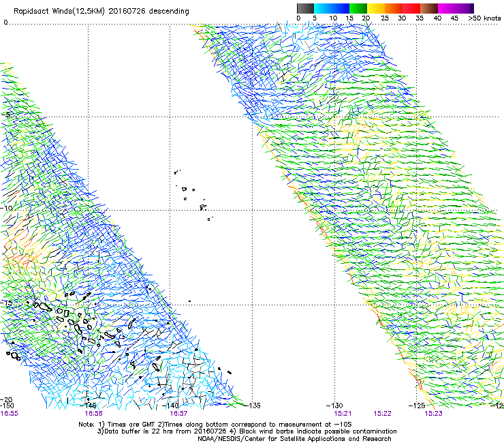
Task: Click the '-20' latitude label
Action: coord(7,400)
